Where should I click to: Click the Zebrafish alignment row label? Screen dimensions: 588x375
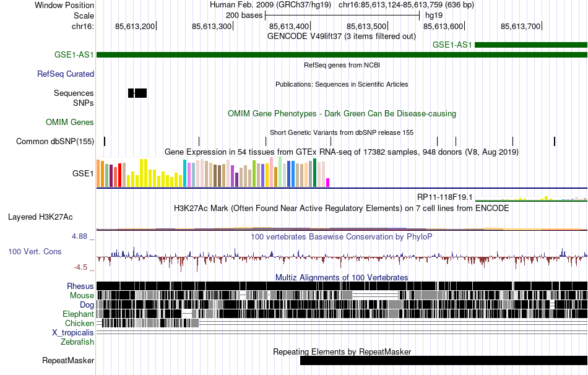(x=77, y=342)
